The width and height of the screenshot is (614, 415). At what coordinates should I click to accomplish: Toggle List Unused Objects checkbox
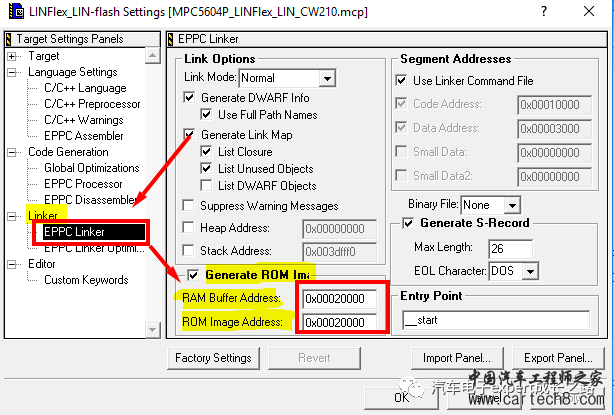tap(206, 169)
